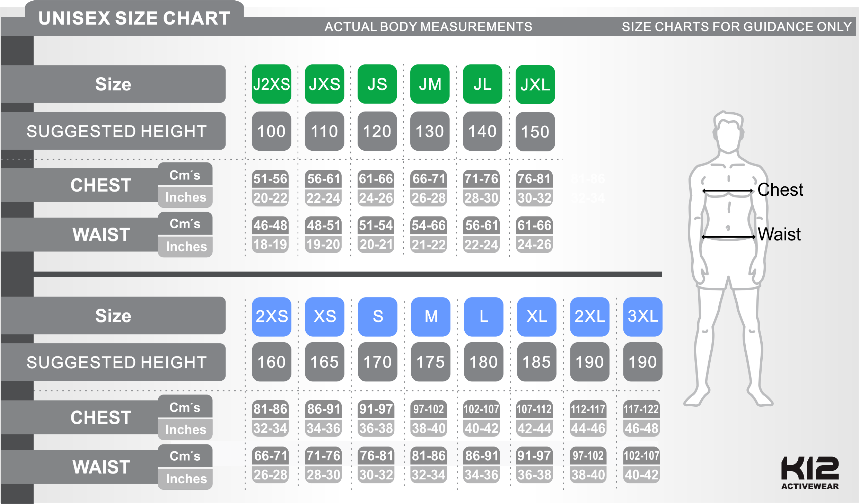The width and height of the screenshot is (859, 504).
Task: Click the 117-122 chest centimeters cell
Action: 641,409
